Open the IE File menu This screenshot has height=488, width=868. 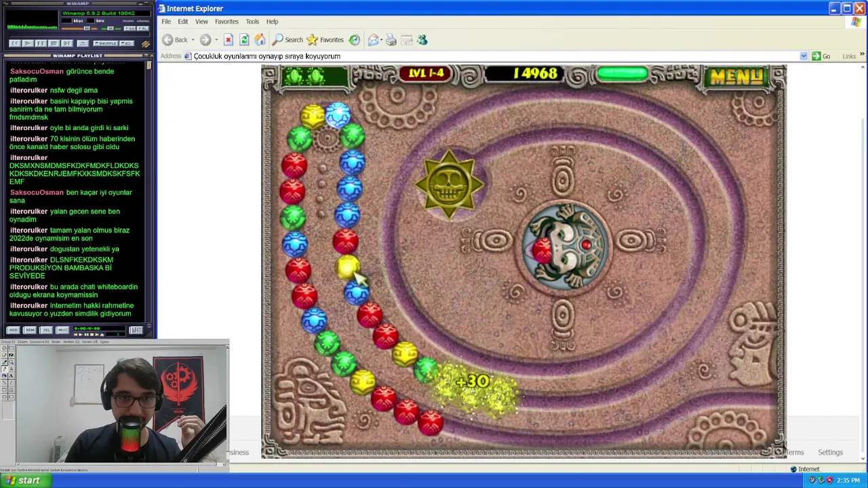[166, 22]
